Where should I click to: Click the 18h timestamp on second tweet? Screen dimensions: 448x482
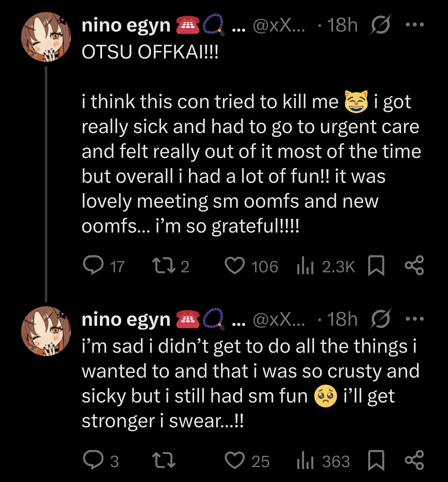tap(342, 319)
